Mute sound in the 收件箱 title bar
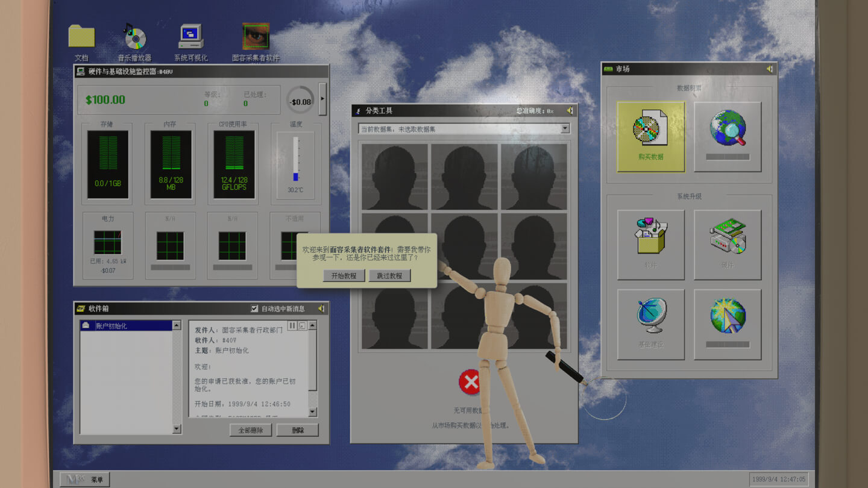The image size is (868, 488). [x=321, y=309]
